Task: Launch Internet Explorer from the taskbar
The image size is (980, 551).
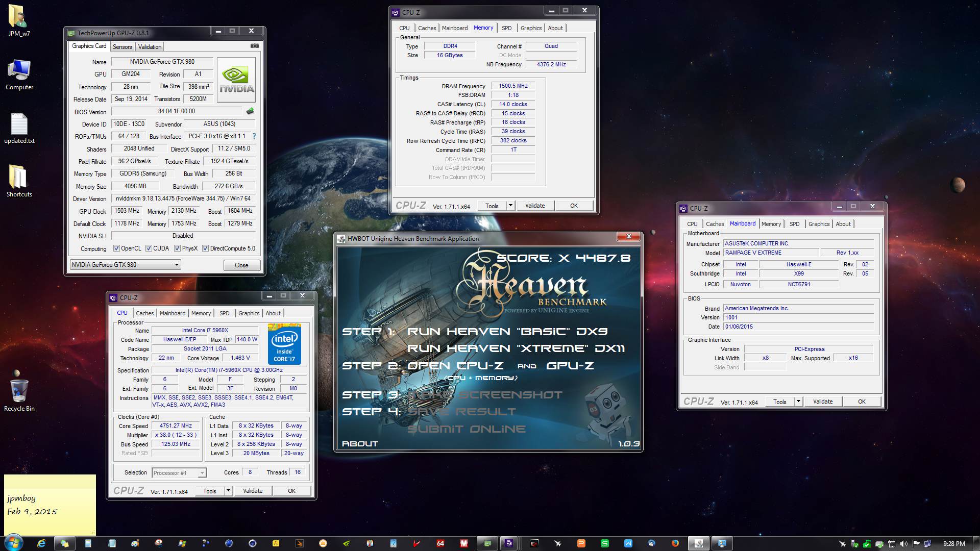Action: [x=41, y=543]
